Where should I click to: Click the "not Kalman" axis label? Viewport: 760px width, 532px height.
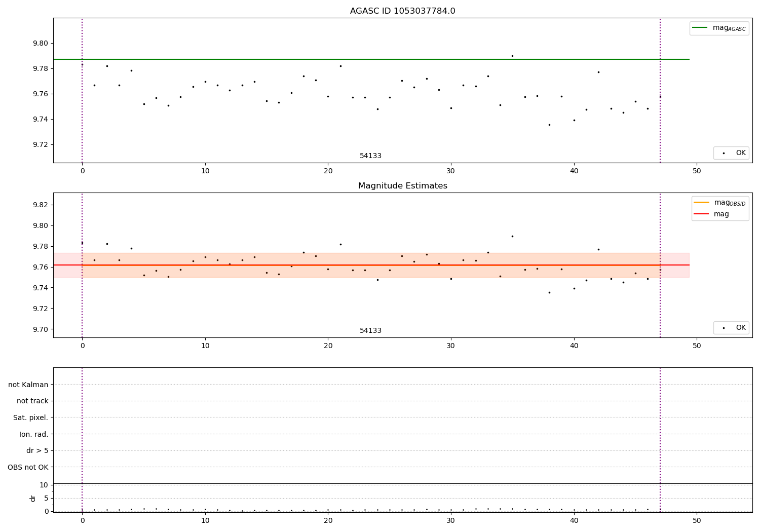pyautogui.click(x=28, y=385)
